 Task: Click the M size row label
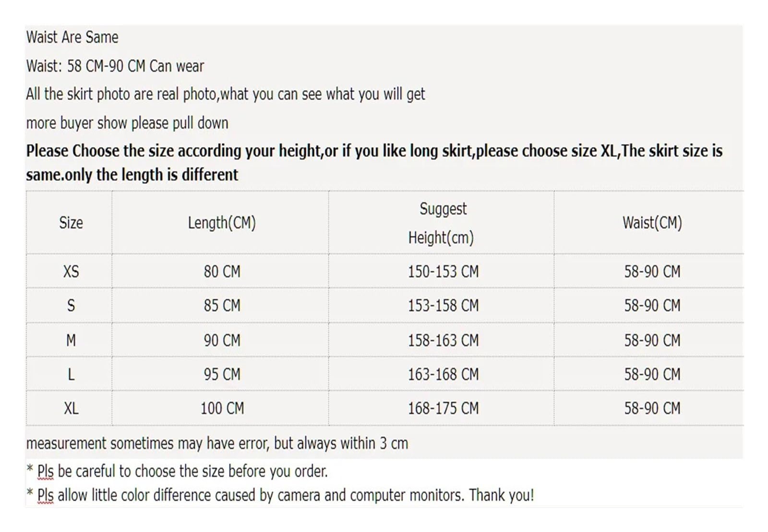pyautogui.click(x=71, y=340)
